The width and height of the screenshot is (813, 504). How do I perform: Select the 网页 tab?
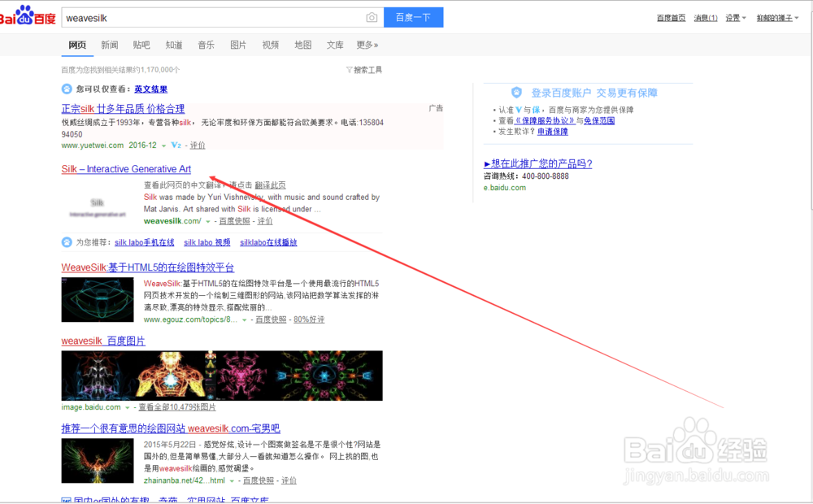(77, 45)
